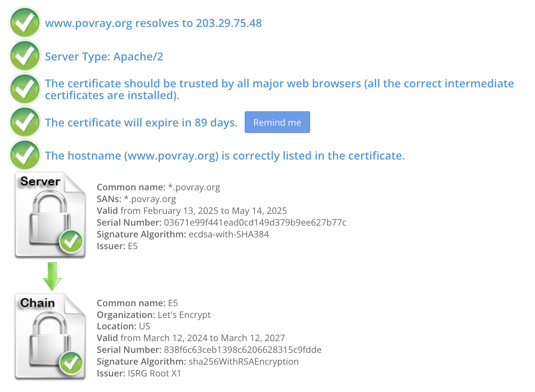Screen dimensions: 535x392
Task: Click the www.povray.org resolves to IP text
Action: pyautogui.click(x=153, y=23)
